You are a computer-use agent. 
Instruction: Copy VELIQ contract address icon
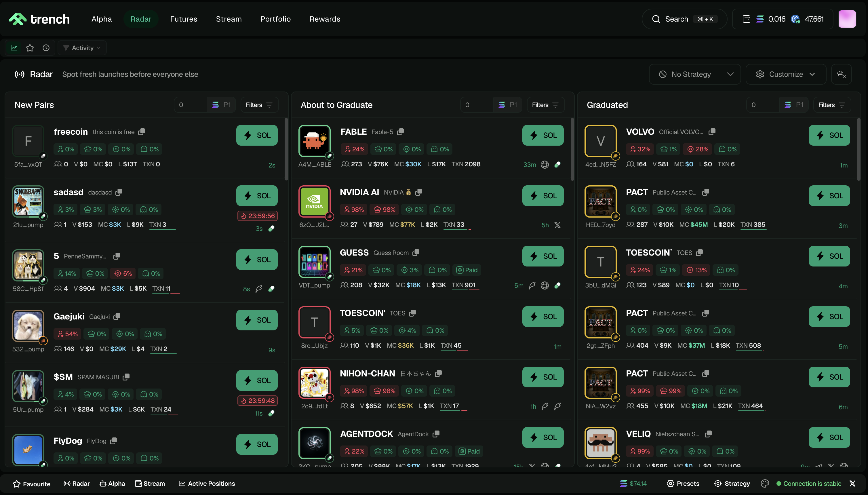click(708, 434)
